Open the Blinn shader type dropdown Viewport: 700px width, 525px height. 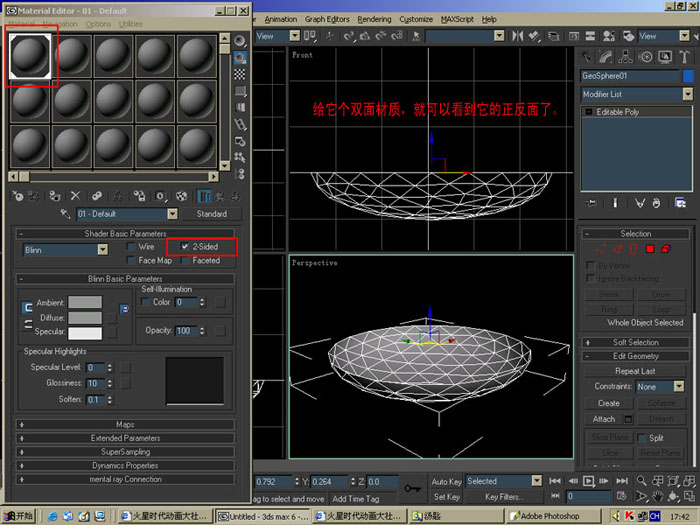click(65, 250)
